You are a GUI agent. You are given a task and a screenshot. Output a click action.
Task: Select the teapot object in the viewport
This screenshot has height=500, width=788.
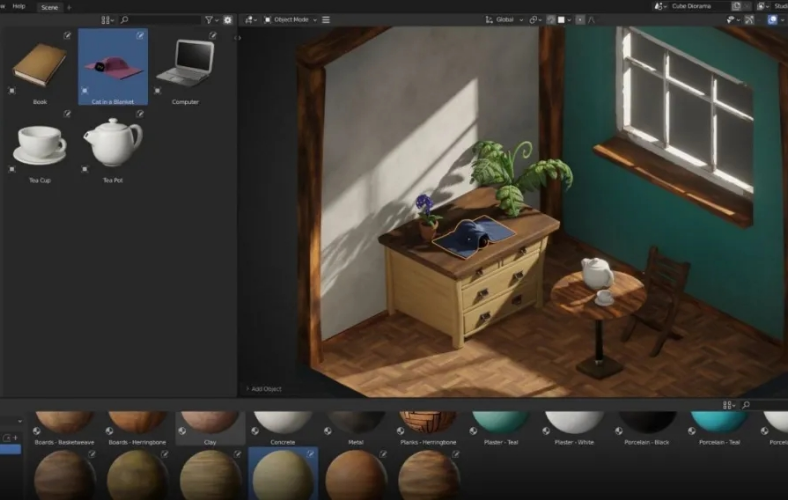(x=597, y=273)
